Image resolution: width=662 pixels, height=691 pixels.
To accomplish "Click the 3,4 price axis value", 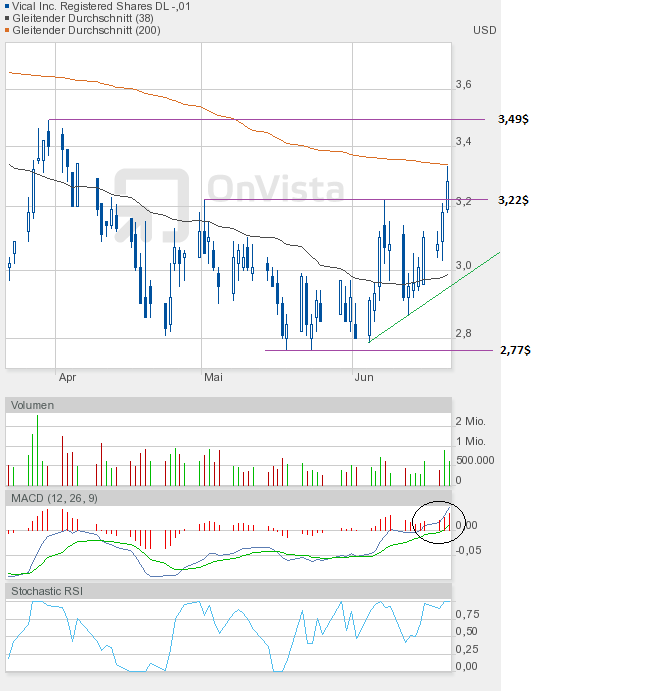I will point(463,141).
